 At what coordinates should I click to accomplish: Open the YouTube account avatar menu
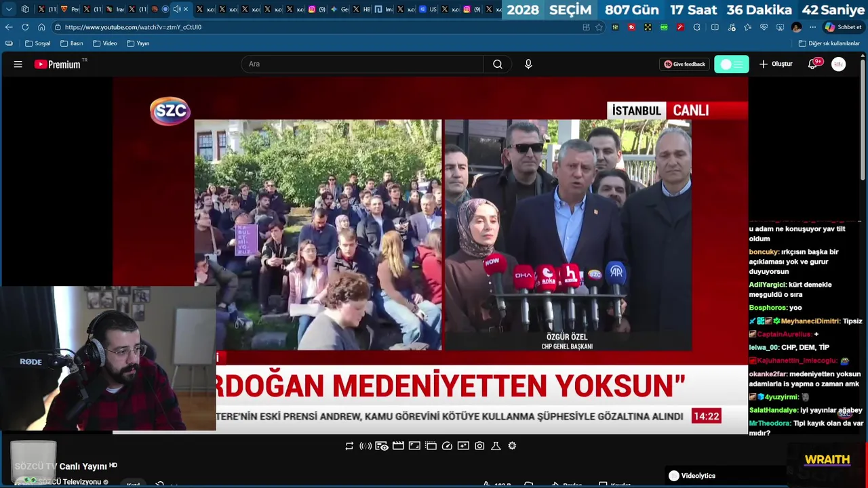tap(839, 64)
